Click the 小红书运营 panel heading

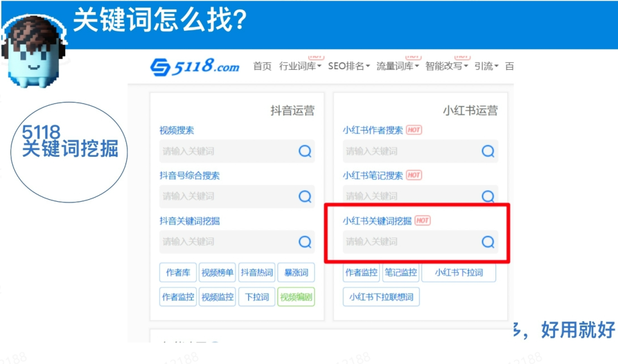click(x=470, y=110)
